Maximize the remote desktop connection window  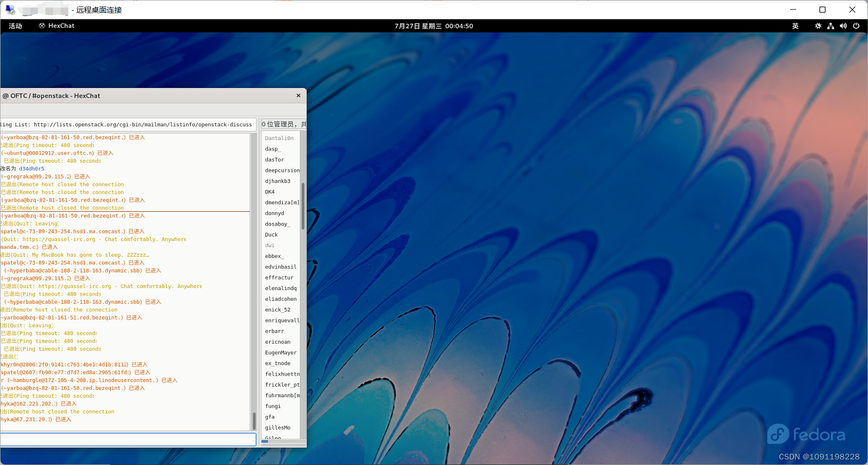click(823, 10)
